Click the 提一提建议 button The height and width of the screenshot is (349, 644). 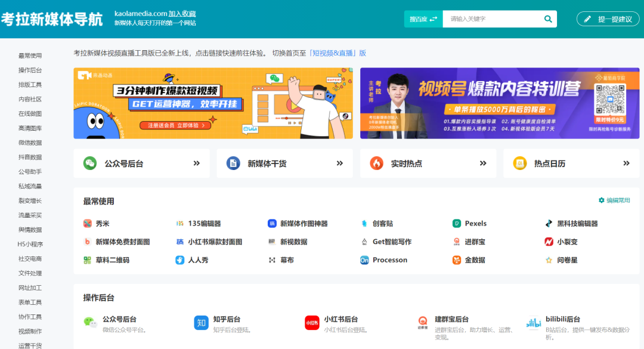[x=608, y=19]
